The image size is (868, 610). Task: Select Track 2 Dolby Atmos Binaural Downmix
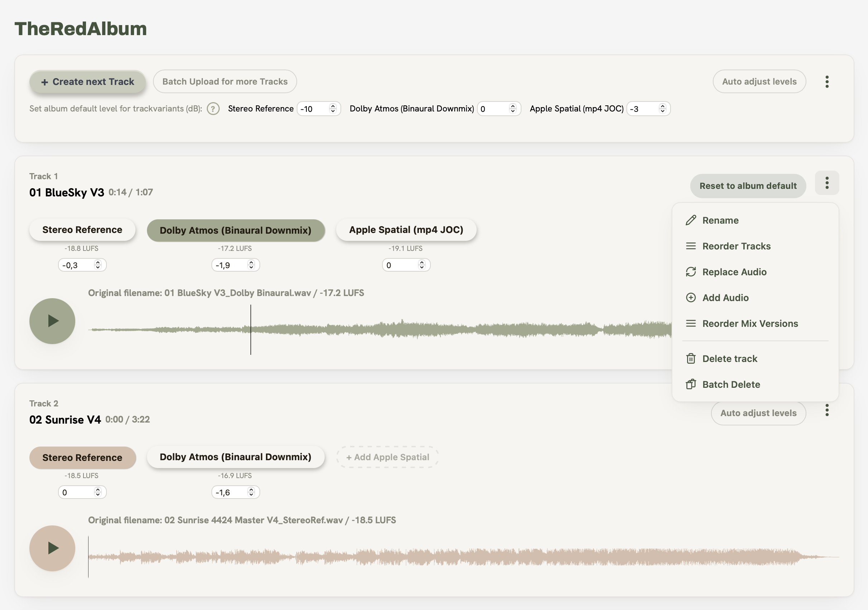coord(235,457)
